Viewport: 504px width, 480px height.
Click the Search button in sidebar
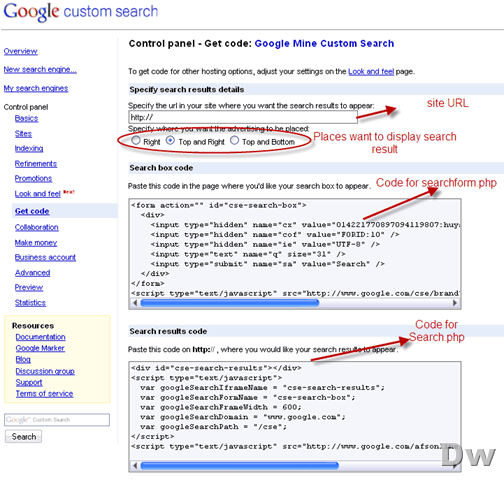click(23, 436)
